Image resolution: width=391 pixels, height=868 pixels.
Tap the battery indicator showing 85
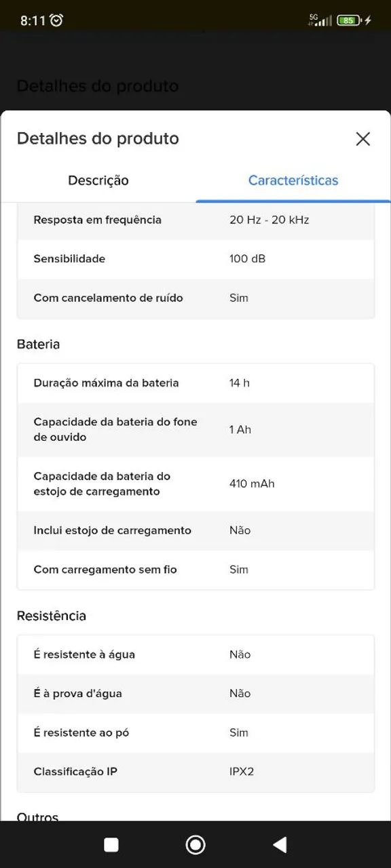[350, 20]
